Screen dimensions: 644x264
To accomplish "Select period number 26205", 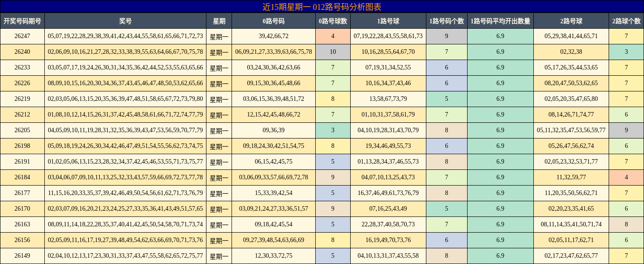I will point(22,130).
